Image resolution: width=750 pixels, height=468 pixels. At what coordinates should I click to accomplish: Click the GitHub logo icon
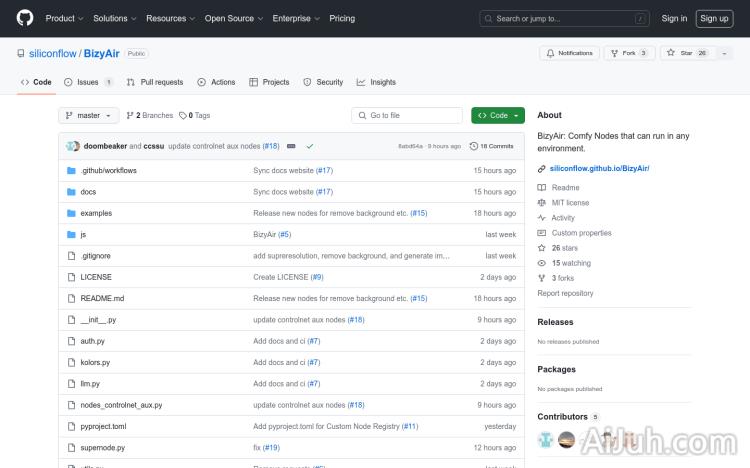25,18
